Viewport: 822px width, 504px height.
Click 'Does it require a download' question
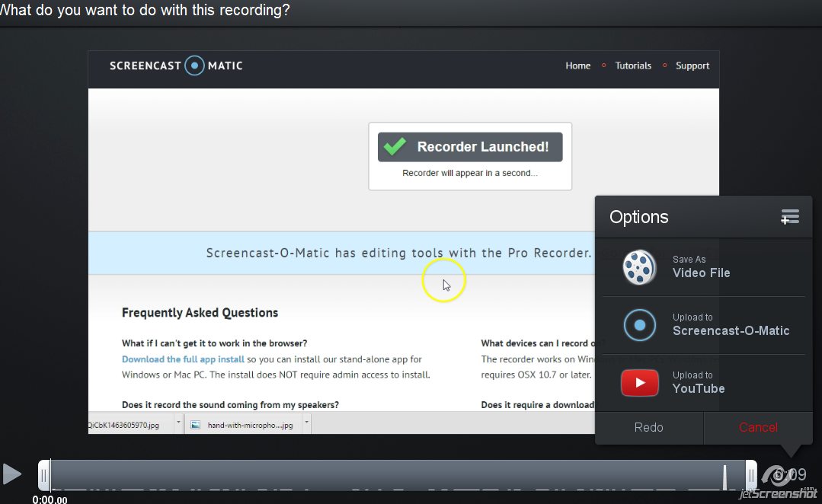tap(538, 404)
